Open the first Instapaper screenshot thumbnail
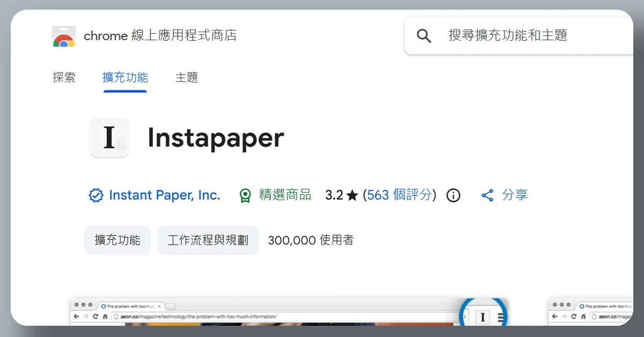This screenshot has width=644, height=337. pos(289,312)
